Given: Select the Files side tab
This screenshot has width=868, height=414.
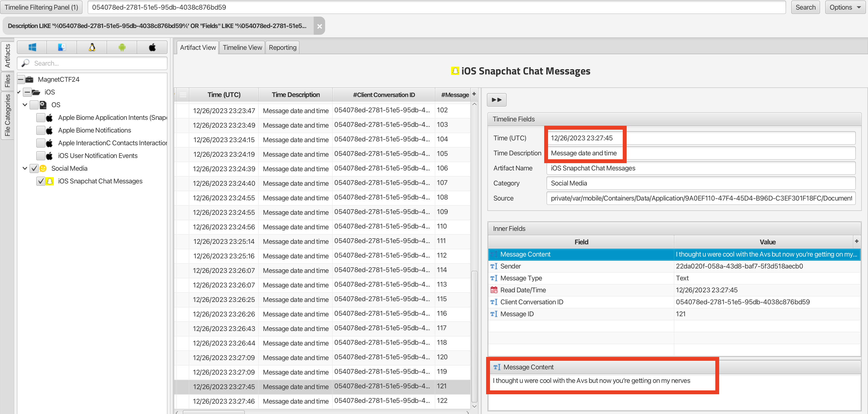Looking at the screenshot, I should (7, 81).
